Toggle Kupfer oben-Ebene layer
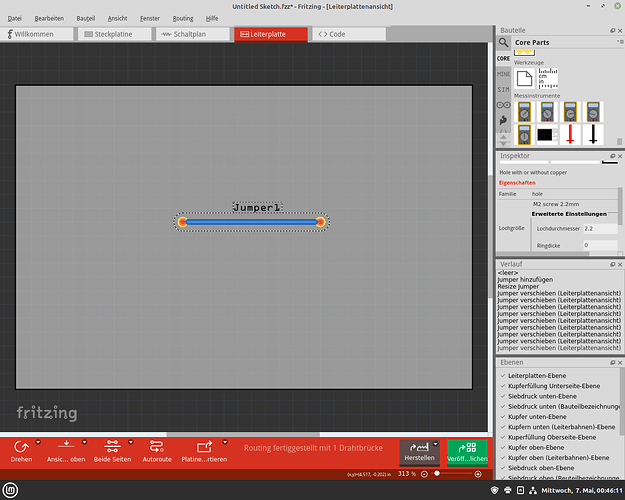 pyautogui.click(x=503, y=447)
